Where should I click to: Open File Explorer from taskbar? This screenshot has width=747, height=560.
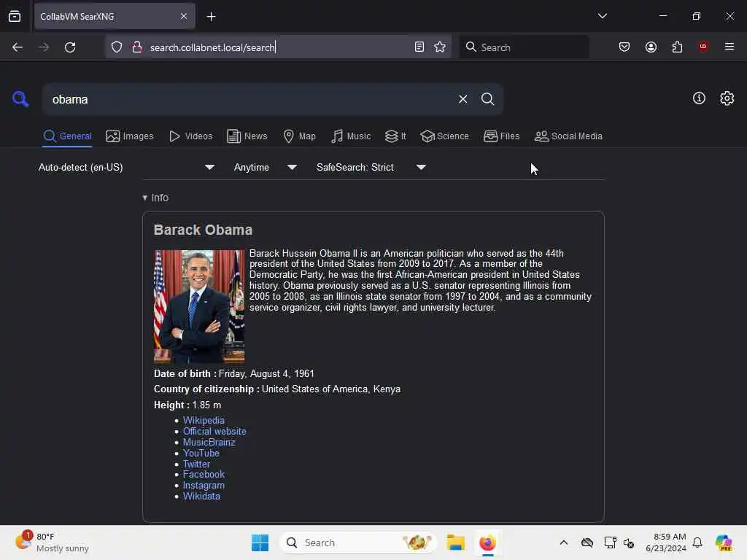[455, 542]
